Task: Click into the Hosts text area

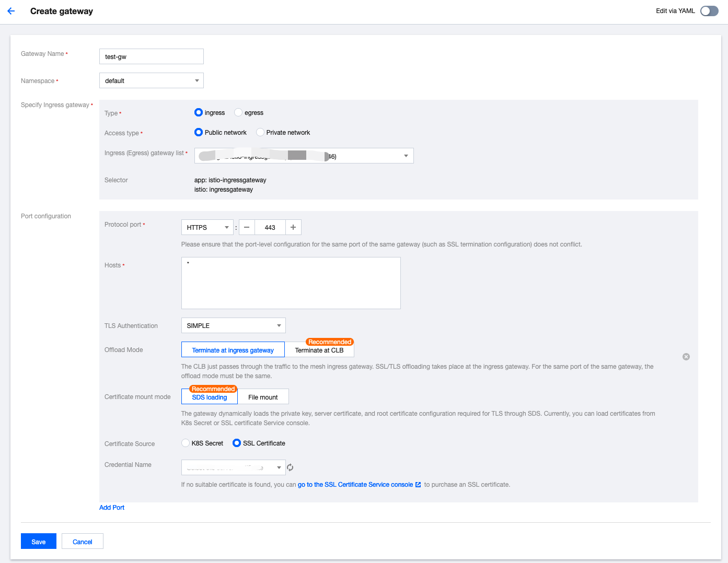Action: click(291, 283)
